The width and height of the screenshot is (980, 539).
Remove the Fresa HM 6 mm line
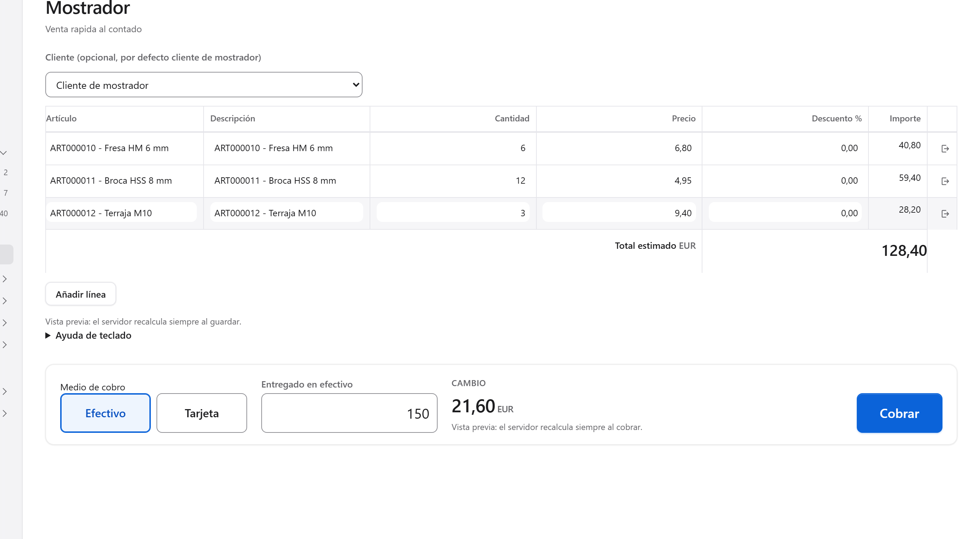pyautogui.click(x=945, y=148)
